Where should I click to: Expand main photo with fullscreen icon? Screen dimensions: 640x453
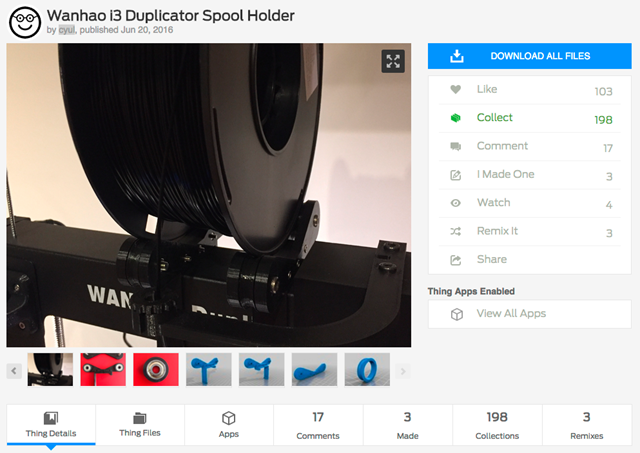coord(393,61)
